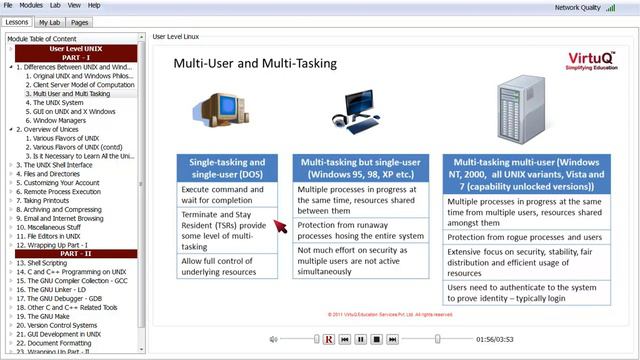Pause the lesson playback
This screenshot has height=360, width=640.
click(x=360, y=339)
